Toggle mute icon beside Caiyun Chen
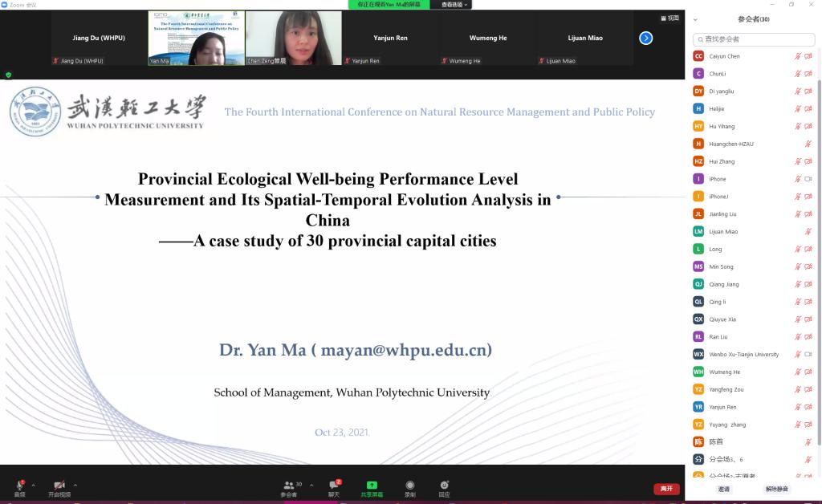This screenshot has width=822, height=504. pos(798,56)
